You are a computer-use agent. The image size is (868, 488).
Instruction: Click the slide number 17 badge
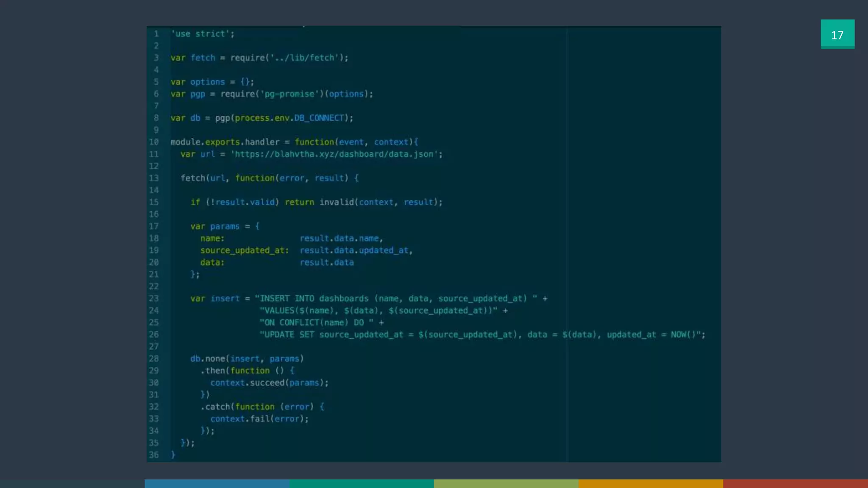coord(837,34)
